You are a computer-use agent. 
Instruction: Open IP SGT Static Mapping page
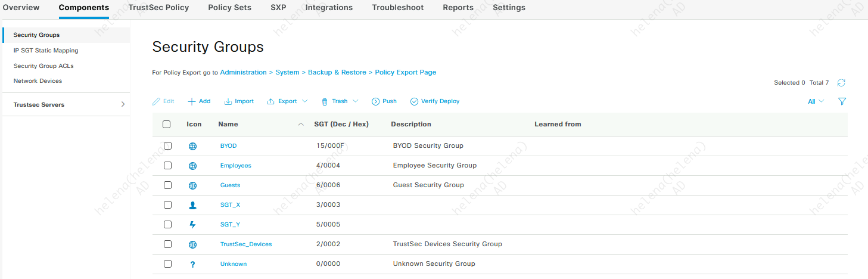tap(46, 51)
